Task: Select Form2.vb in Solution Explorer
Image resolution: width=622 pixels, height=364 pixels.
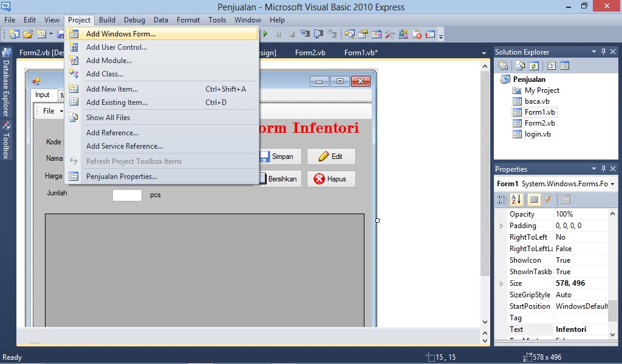Action: [x=539, y=123]
